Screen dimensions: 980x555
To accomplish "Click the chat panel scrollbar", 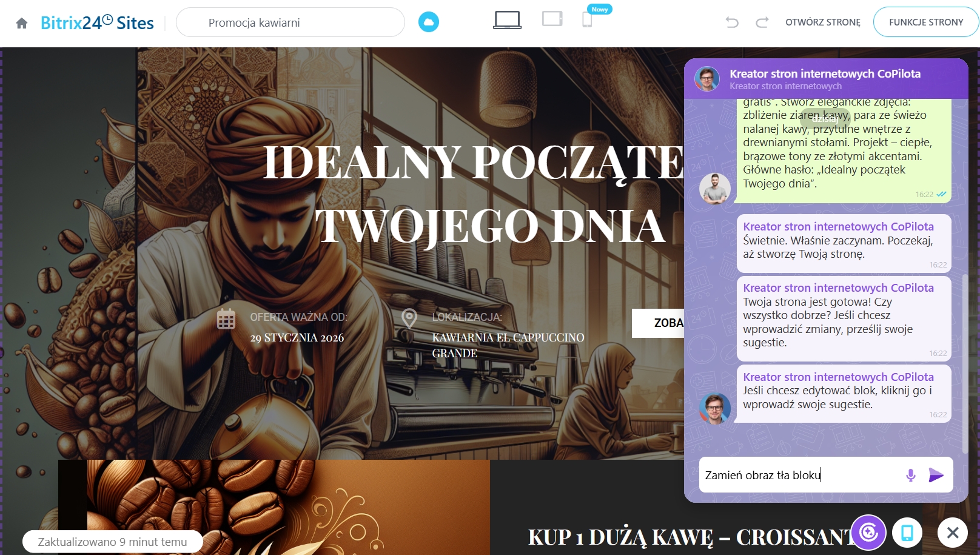I will pos(965,364).
